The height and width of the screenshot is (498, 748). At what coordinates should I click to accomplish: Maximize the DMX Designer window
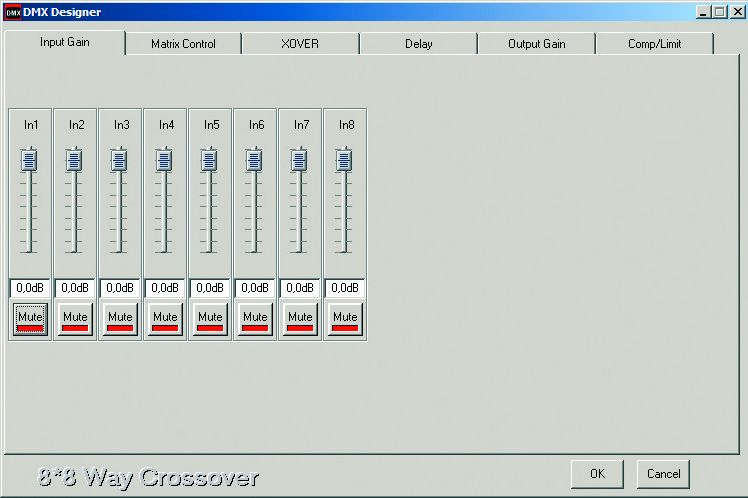click(x=720, y=12)
